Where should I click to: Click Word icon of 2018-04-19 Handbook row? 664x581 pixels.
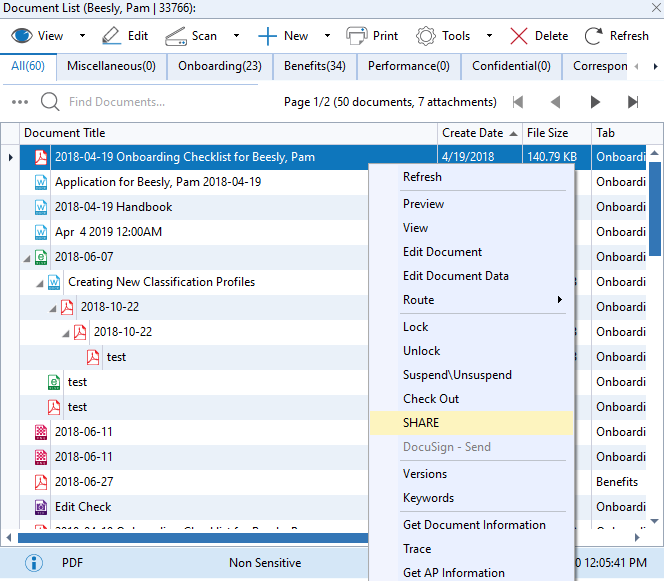click(x=41, y=207)
